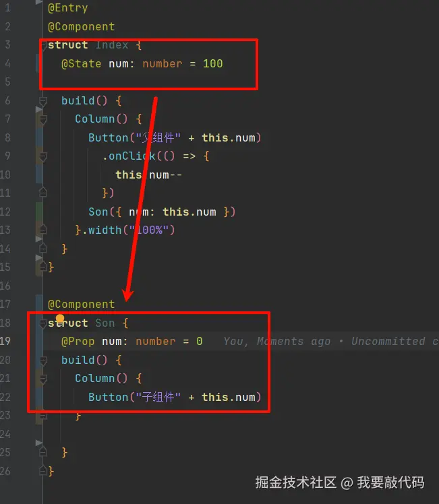Viewport: 439px width, 504px height.
Task: Click the closing brace on line 25
Action: tap(64, 452)
